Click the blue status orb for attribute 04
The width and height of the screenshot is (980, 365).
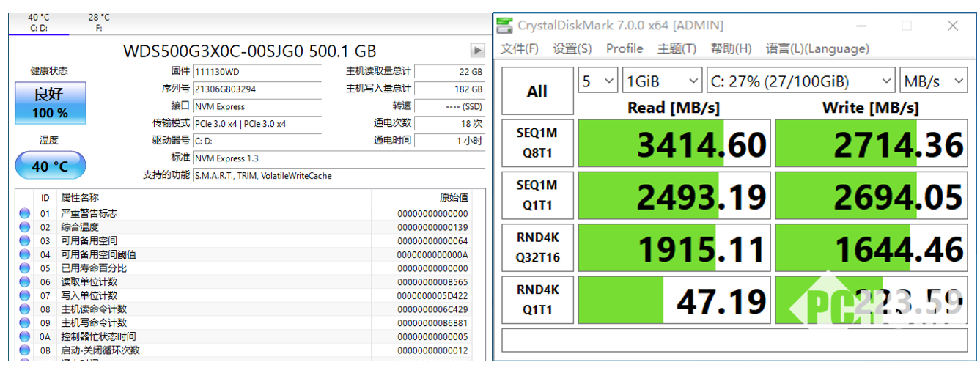coord(24,254)
